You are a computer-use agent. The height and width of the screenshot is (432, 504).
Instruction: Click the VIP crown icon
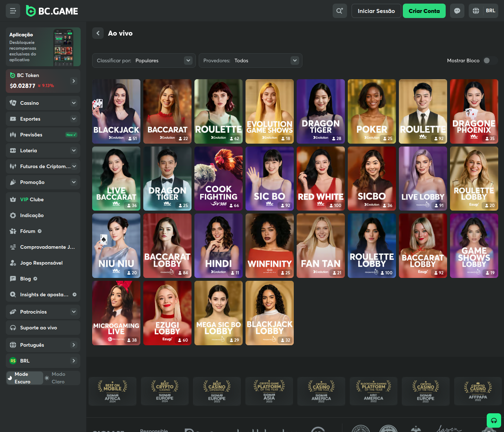13,199
